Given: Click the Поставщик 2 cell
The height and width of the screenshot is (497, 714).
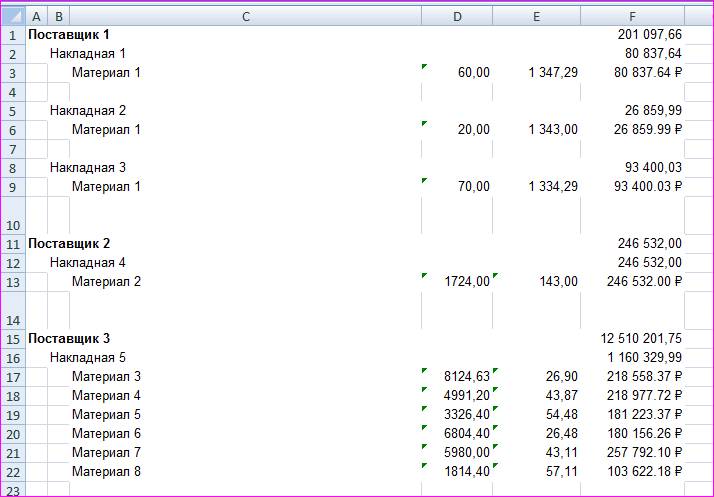Looking at the screenshot, I should click(x=82, y=244).
